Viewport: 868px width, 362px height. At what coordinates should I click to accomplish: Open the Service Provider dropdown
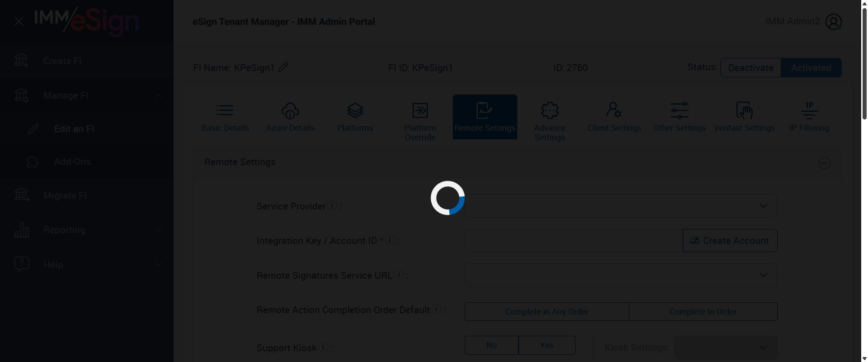coord(621,206)
